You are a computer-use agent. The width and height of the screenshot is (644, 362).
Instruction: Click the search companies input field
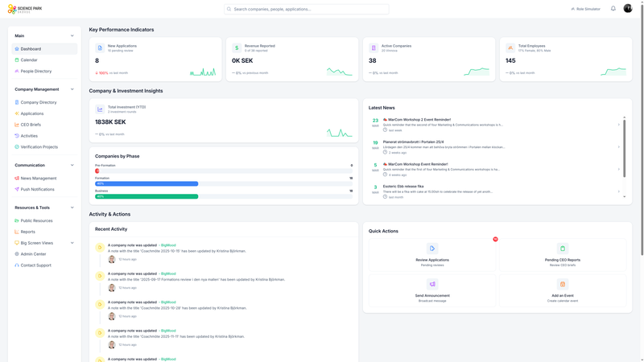click(x=306, y=9)
